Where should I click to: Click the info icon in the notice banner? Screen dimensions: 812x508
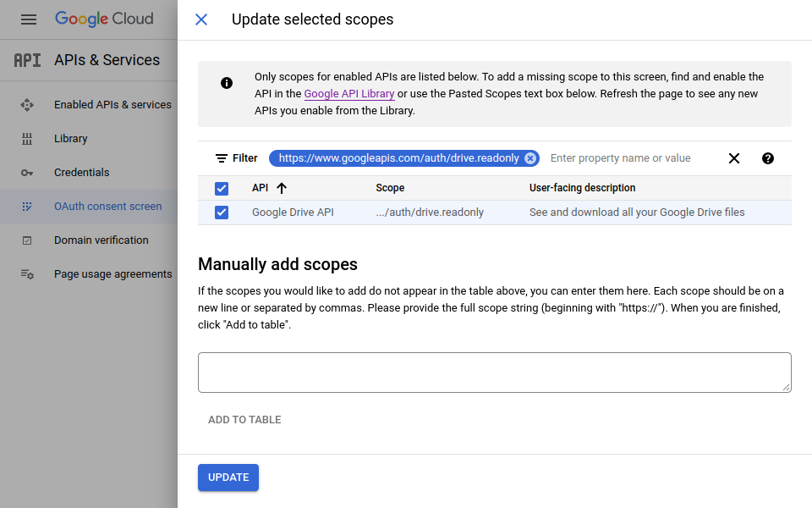coord(226,83)
